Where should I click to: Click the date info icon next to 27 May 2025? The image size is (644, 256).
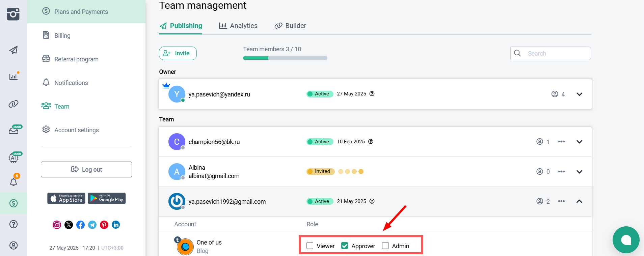click(372, 94)
